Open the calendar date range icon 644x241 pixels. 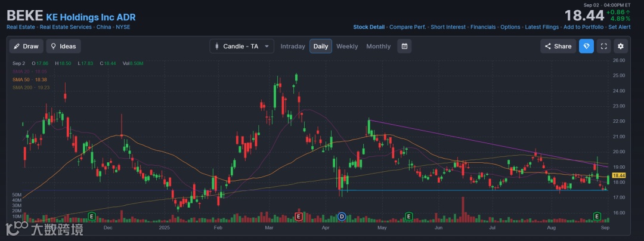click(x=404, y=47)
